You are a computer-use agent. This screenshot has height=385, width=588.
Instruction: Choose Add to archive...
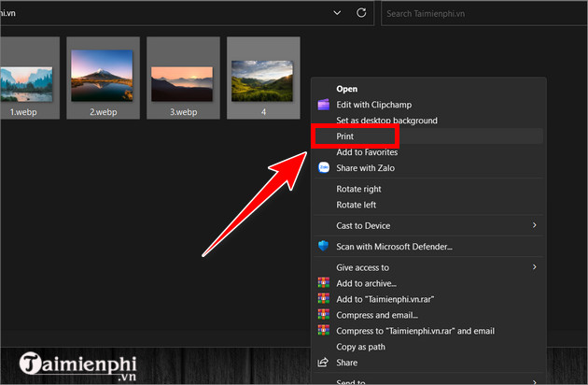coord(428,283)
